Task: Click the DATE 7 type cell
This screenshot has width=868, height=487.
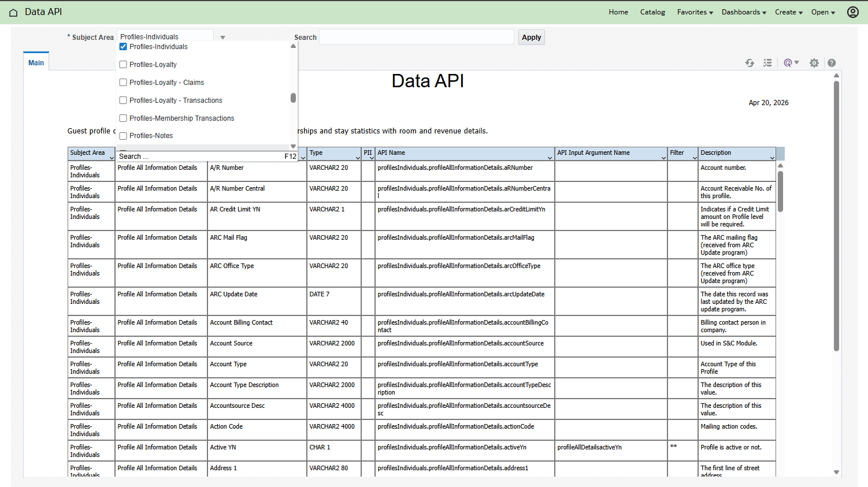Action: pos(334,302)
